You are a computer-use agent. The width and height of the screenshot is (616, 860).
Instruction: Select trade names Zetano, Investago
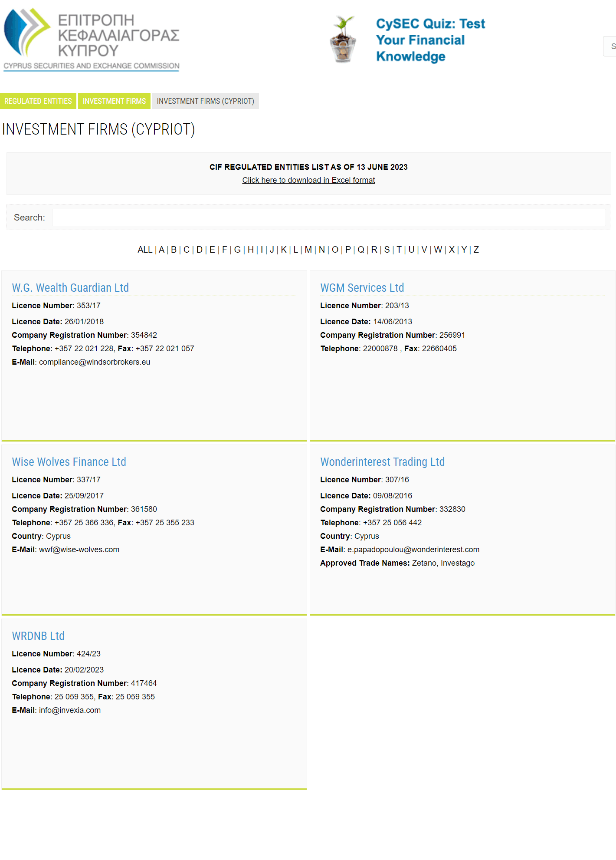click(x=443, y=563)
